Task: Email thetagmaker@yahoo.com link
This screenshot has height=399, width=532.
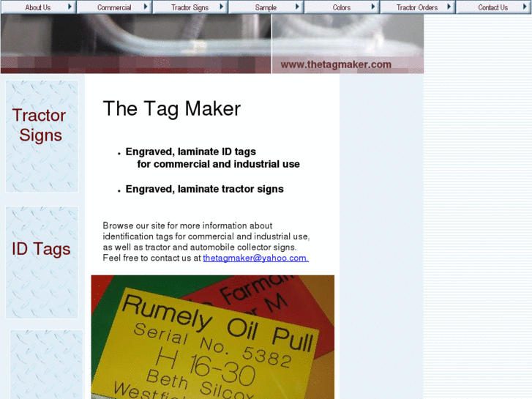Action: [256, 258]
